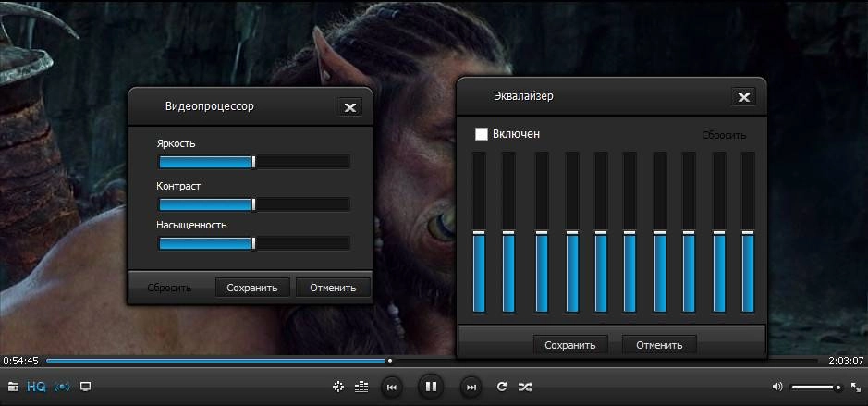This screenshot has width=868, height=406.
Task: Click Сохранить in Видеопроцессор dialog
Action: pos(252,288)
